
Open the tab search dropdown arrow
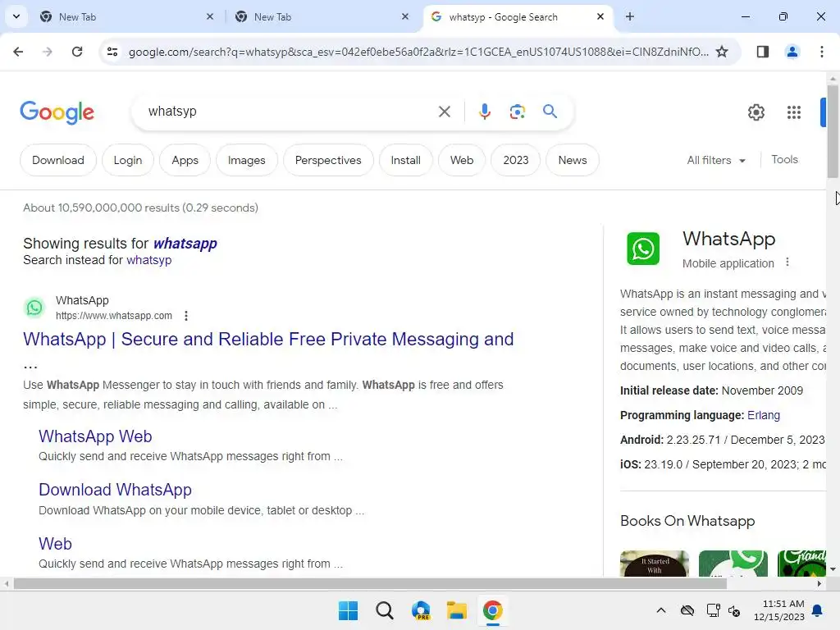point(16,16)
